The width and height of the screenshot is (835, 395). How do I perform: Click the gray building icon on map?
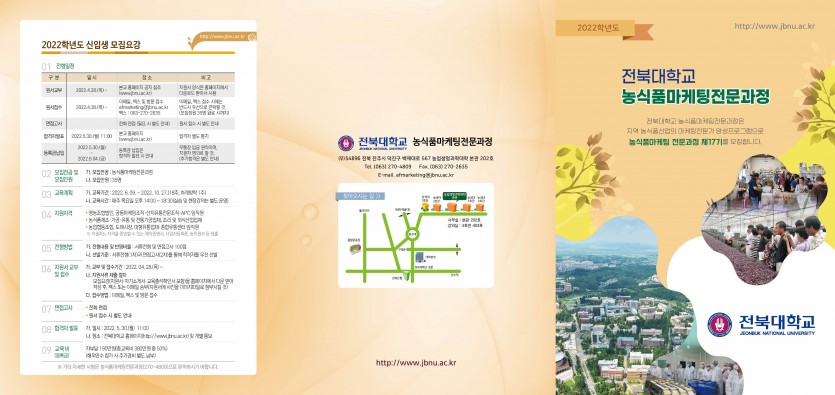pos(420,257)
